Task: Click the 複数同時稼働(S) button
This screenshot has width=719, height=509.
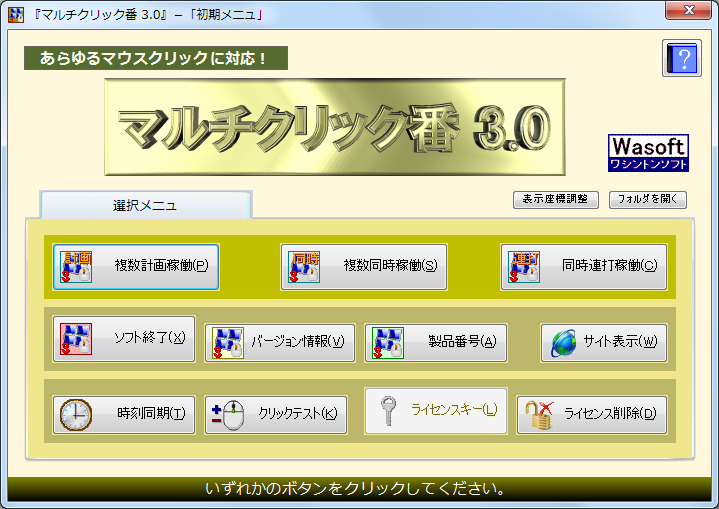Action: pyautogui.click(x=364, y=267)
